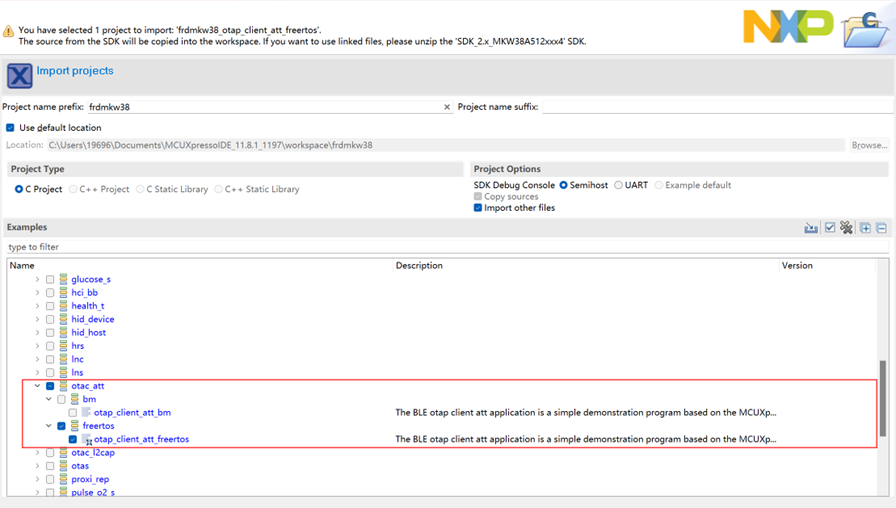Click the stack icon next to otac_att
The width and height of the screenshot is (896, 508).
tap(63, 386)
